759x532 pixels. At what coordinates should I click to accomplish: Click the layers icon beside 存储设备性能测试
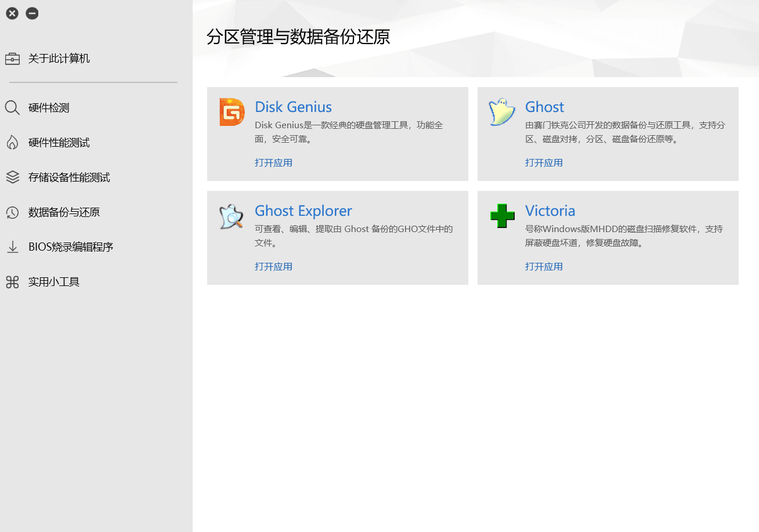[12, 178]
